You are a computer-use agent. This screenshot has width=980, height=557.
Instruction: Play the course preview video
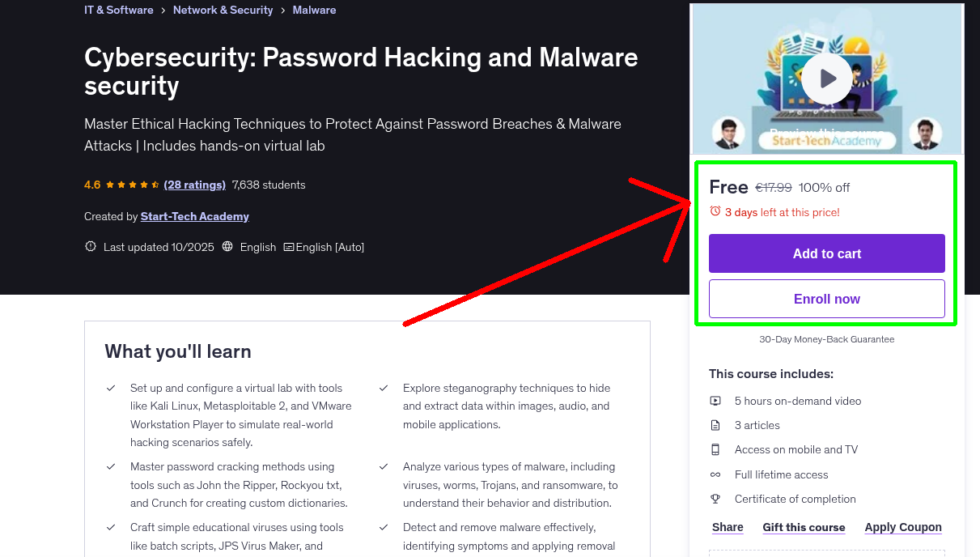[x=826, y=78]
